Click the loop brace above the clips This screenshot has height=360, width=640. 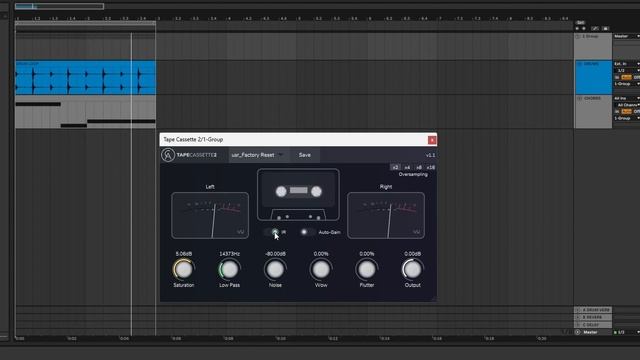coord(85,24)
